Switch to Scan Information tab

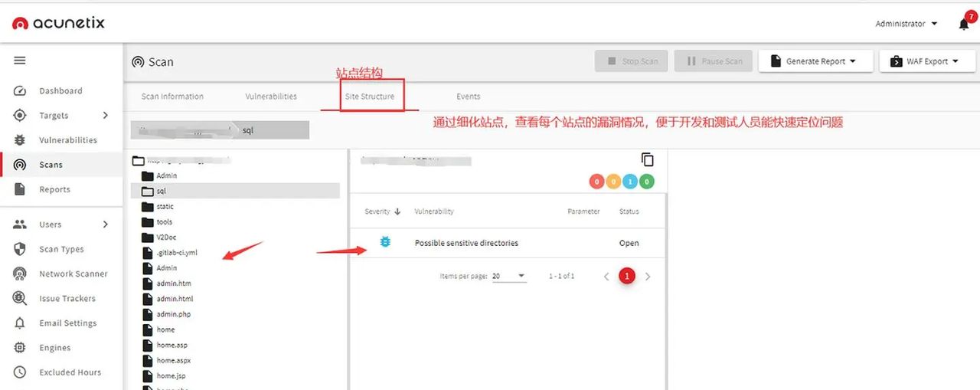point(172,97)
